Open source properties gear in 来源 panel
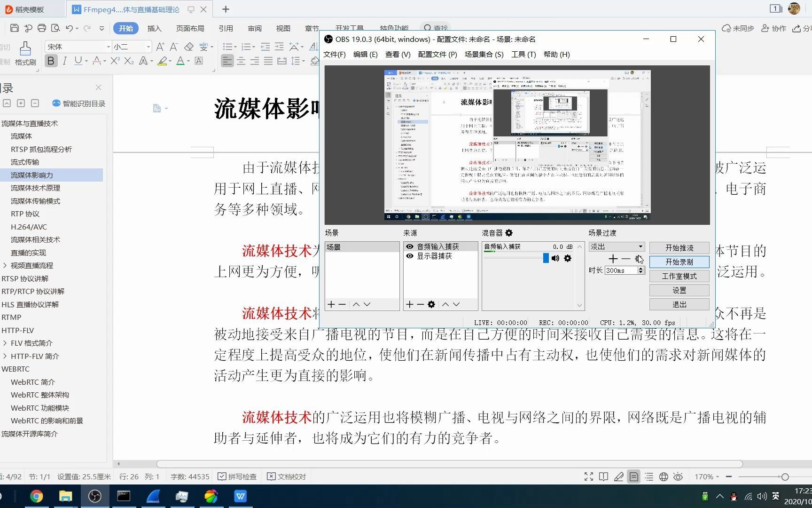The image size is (812, 508). pos(431,304)
